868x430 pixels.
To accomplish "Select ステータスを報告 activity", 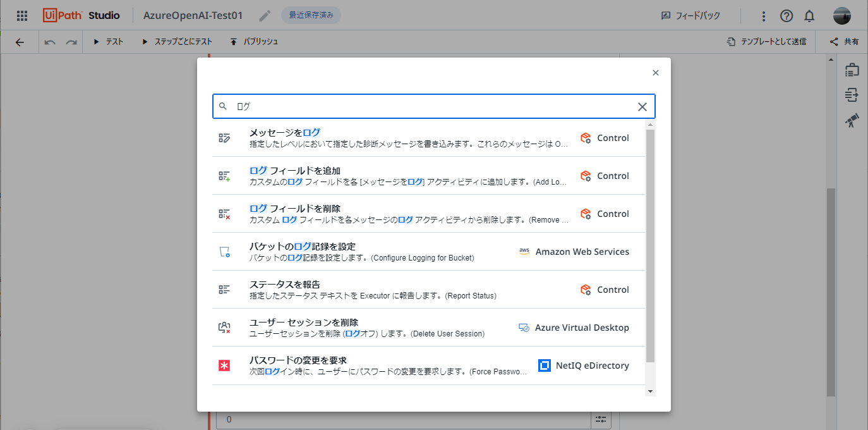I will [429, 290].
